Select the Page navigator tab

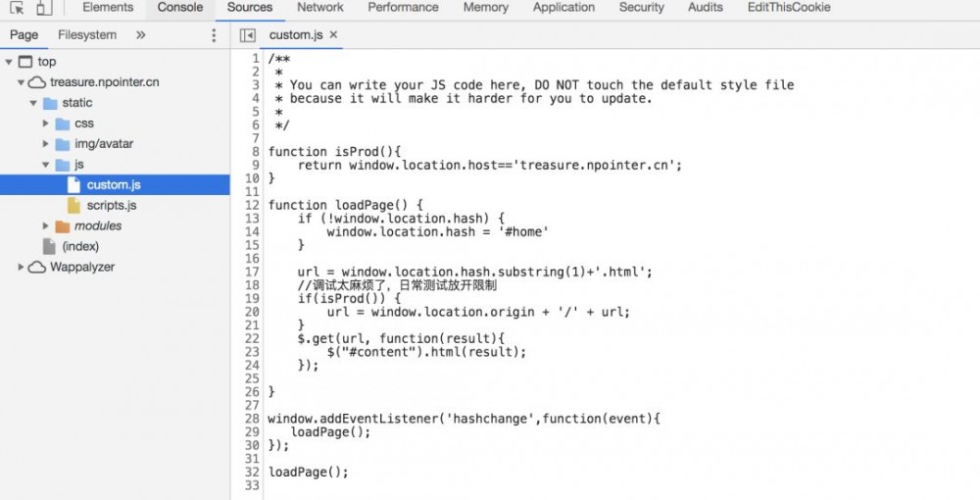click(24, 35)
